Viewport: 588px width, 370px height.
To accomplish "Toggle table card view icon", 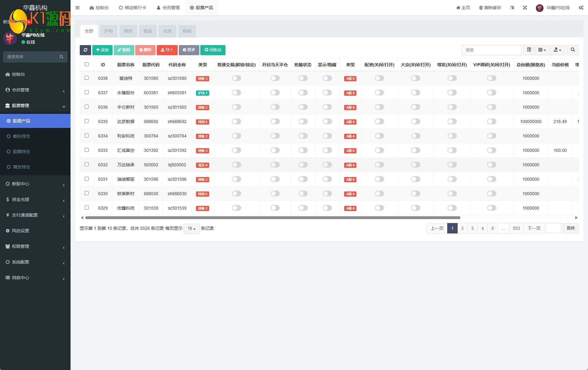I will tap(529, 50).
